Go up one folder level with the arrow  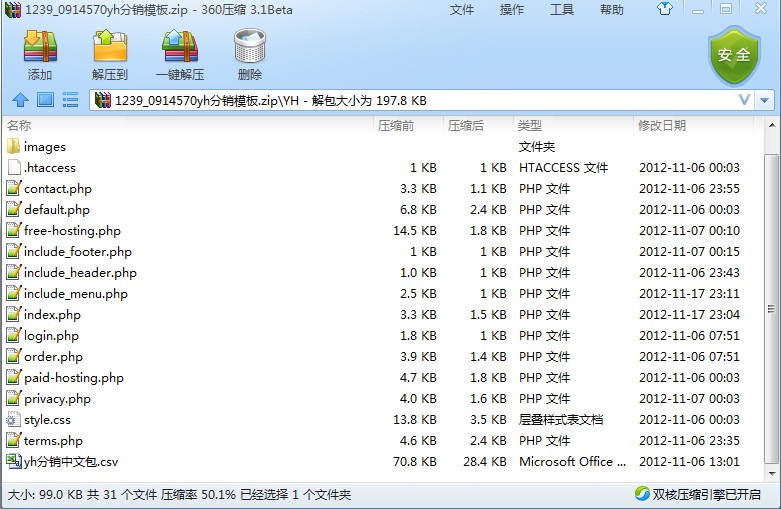point(20,100)
